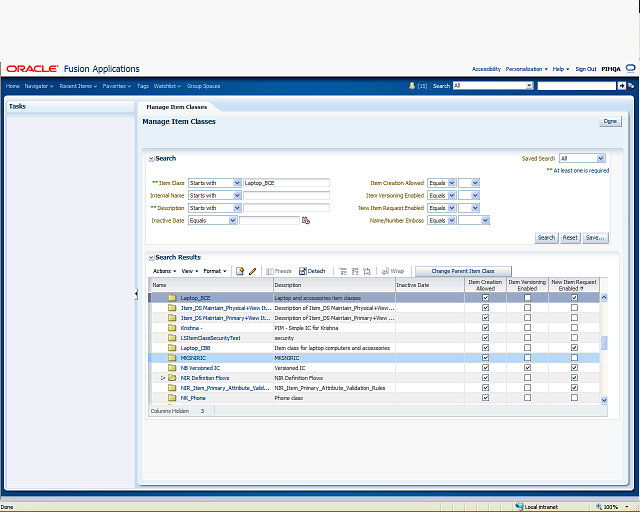Open the Navigator menu

tap(38, 86)
